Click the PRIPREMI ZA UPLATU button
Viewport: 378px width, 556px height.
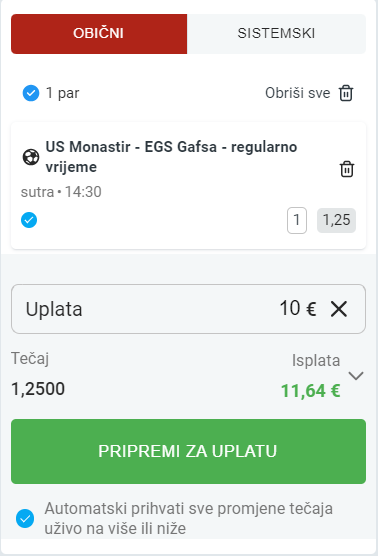click(x=188, y=451)
